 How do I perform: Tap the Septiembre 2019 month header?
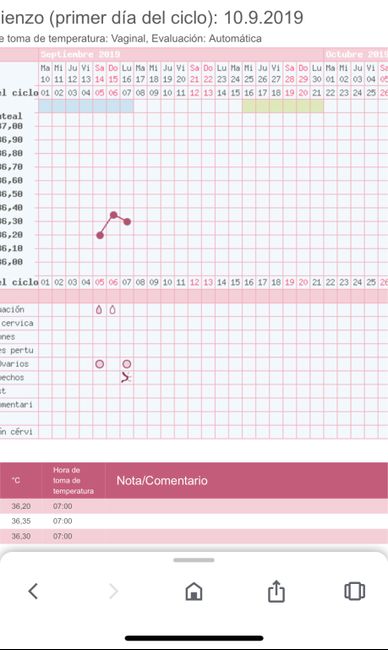(80, 54)
